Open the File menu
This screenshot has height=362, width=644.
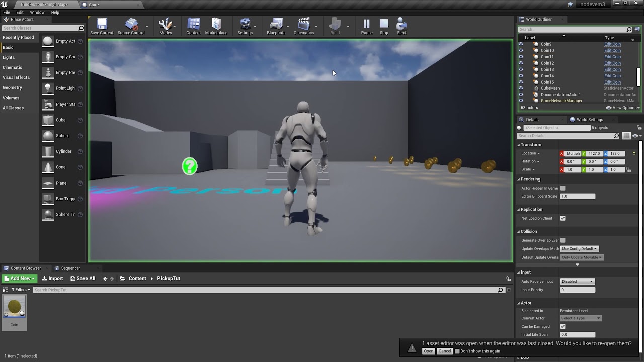7,12
